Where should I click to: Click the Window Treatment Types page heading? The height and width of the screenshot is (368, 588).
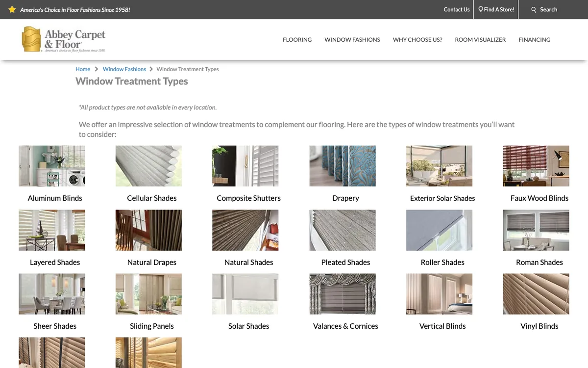[x=132, y=81]
